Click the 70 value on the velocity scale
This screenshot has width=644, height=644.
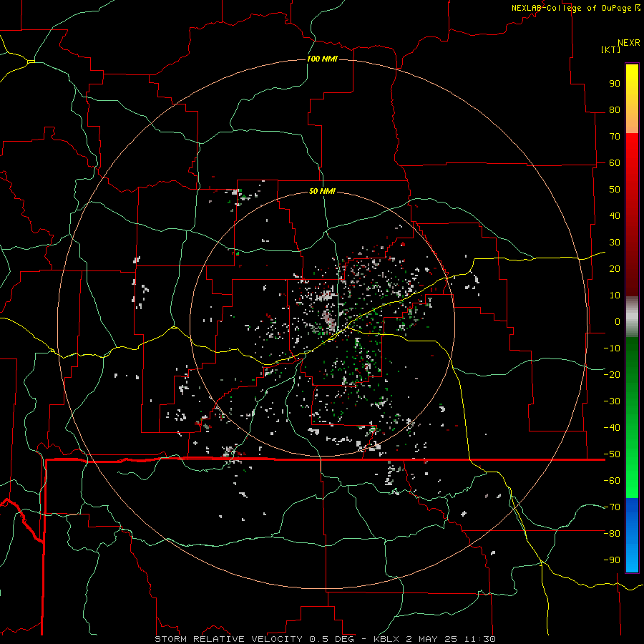[x=615, y=137]
